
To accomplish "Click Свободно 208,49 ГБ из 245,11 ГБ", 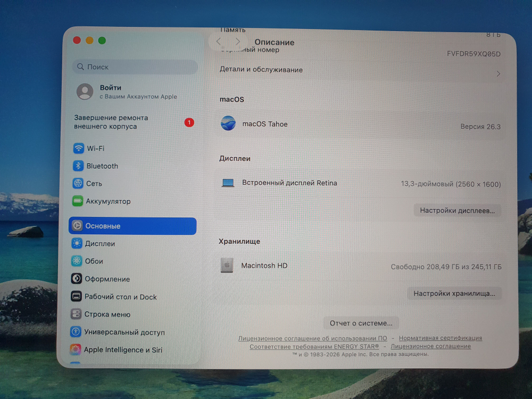I will click(446, 267).
